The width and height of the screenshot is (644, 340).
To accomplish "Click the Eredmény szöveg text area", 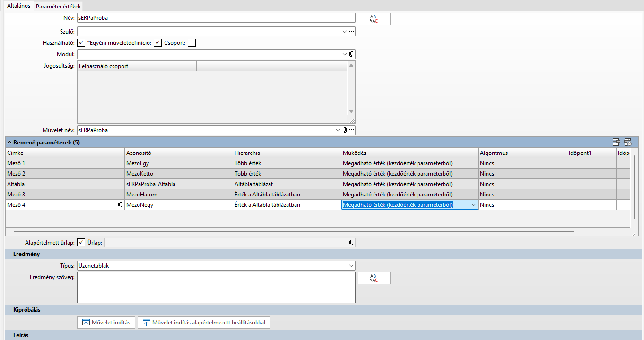I will (216, 288).
